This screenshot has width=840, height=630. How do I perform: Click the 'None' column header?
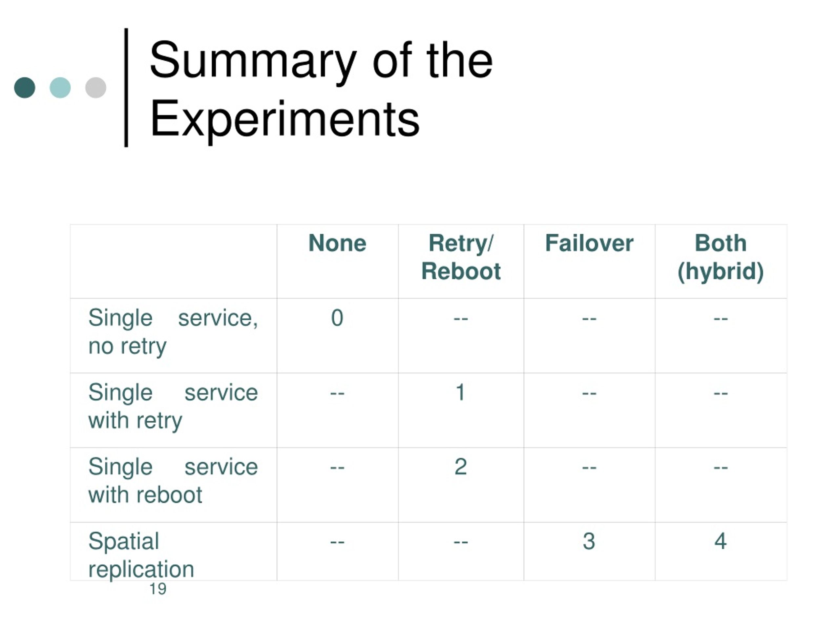337,243
